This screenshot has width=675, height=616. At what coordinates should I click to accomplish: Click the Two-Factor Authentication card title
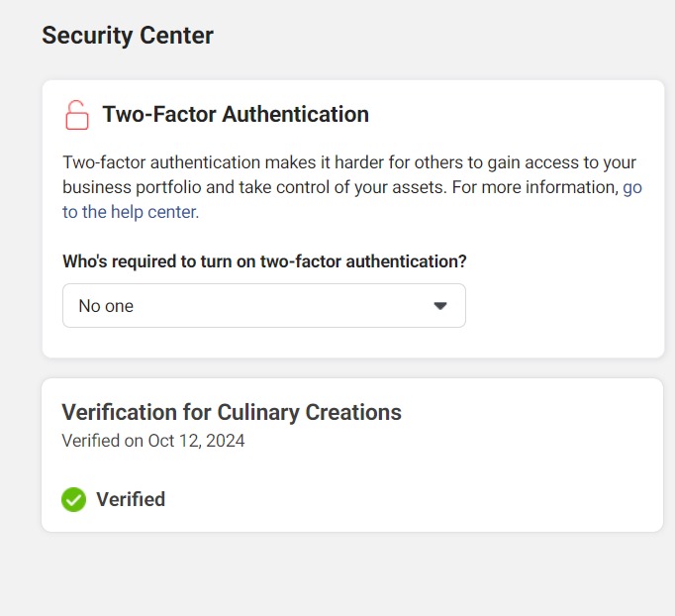(236, 115)
